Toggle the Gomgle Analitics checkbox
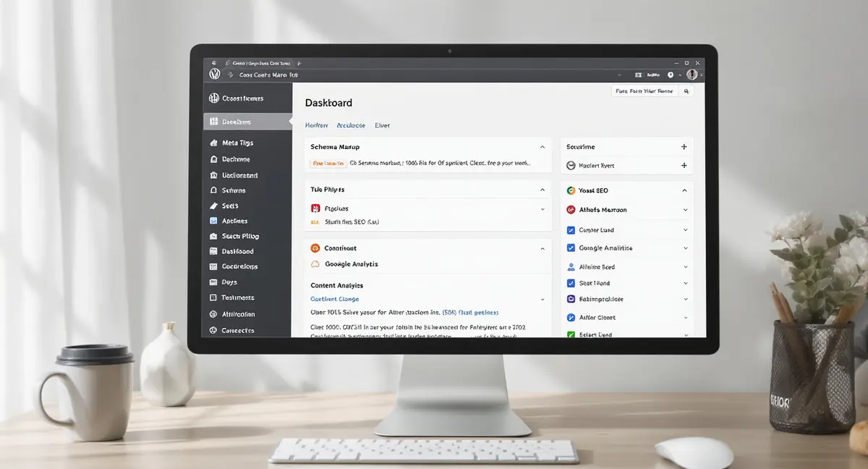The width and height of the screenshot is (868, 469). [571, 248]
